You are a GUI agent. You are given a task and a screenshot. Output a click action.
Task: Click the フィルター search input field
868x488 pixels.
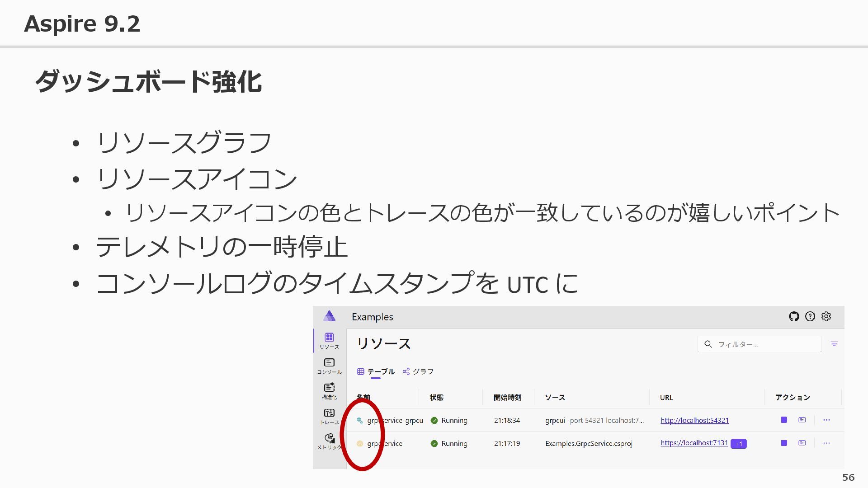pyautogui.click(x=764, y=344)
